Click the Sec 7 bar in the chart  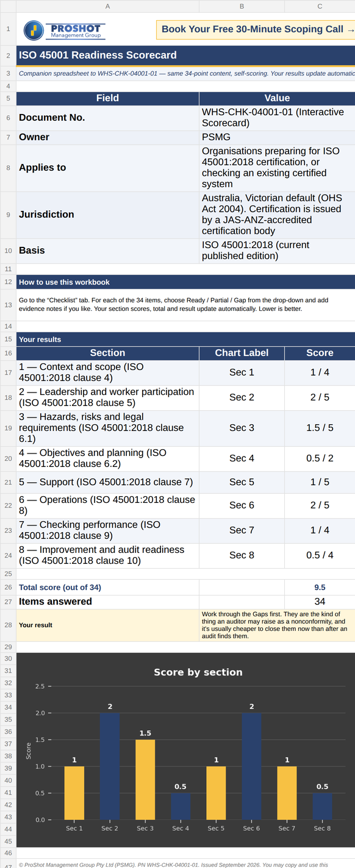[287, 793]
